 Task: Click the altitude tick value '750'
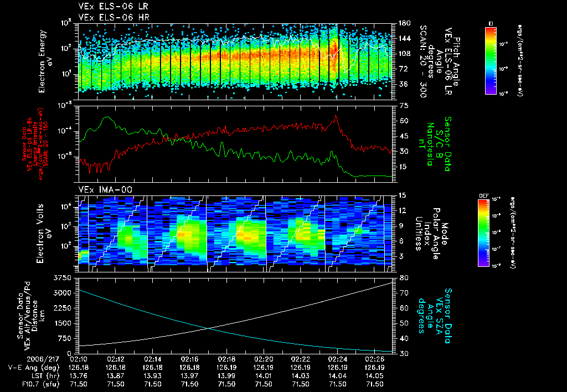pos(64,338)
